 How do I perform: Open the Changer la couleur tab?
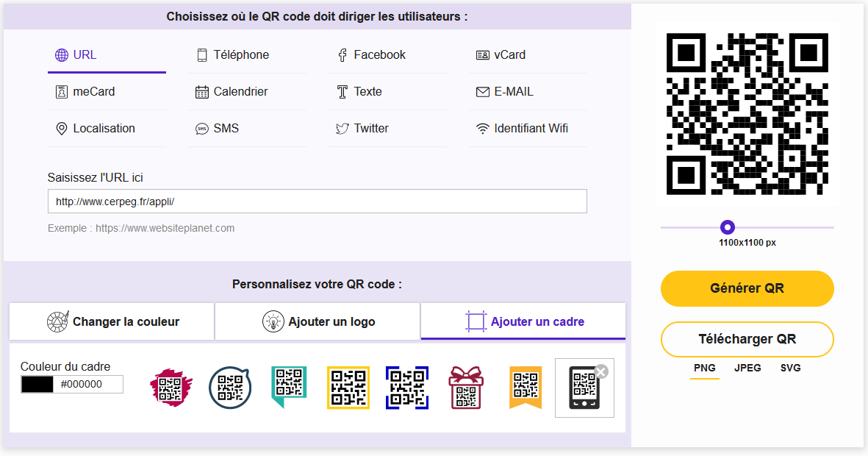[112, 321]
